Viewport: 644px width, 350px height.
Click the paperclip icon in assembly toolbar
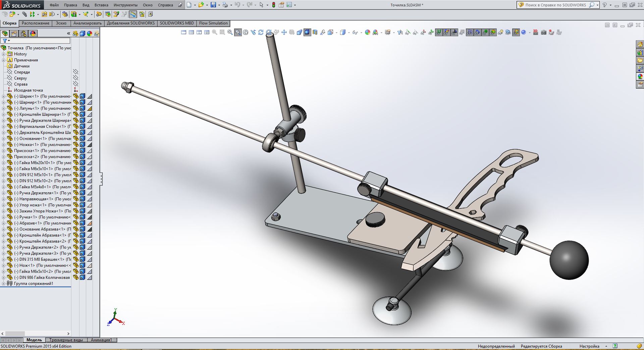tap(24, 14)
